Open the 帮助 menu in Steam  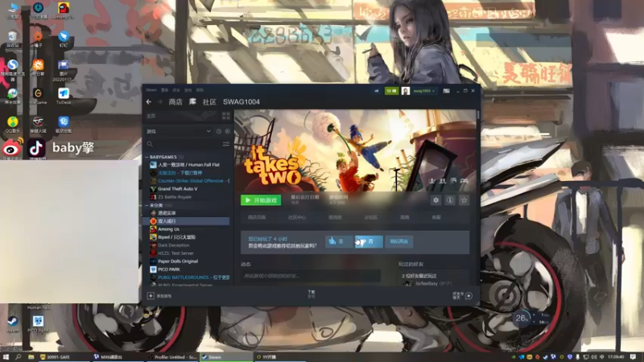200,90
